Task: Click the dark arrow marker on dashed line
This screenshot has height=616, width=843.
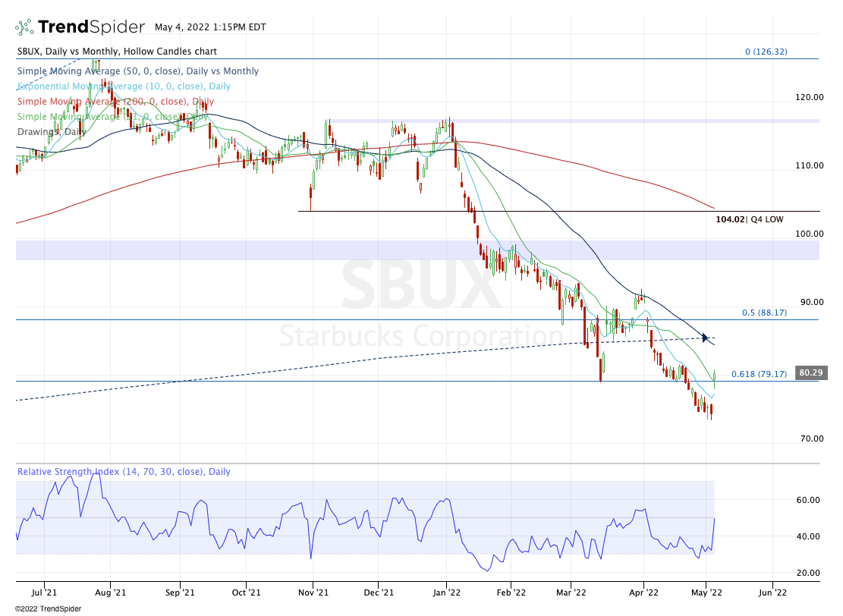Action: click(x=705, y=338)
